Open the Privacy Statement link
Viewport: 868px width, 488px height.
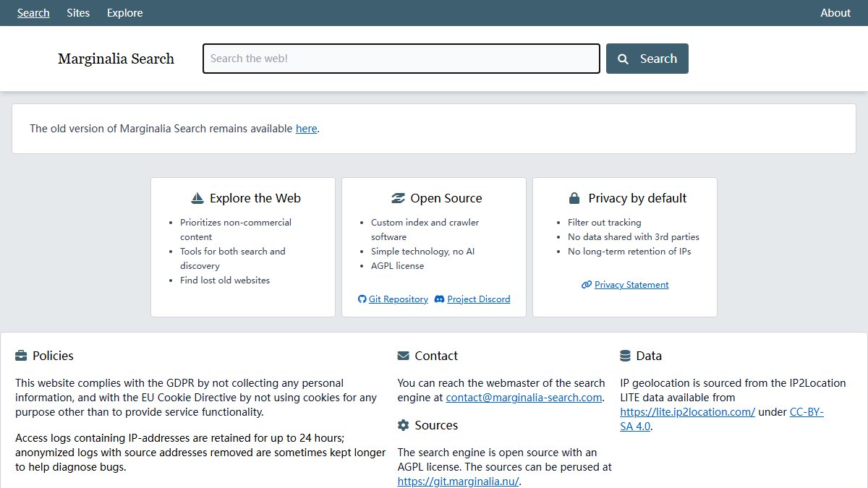631,285
